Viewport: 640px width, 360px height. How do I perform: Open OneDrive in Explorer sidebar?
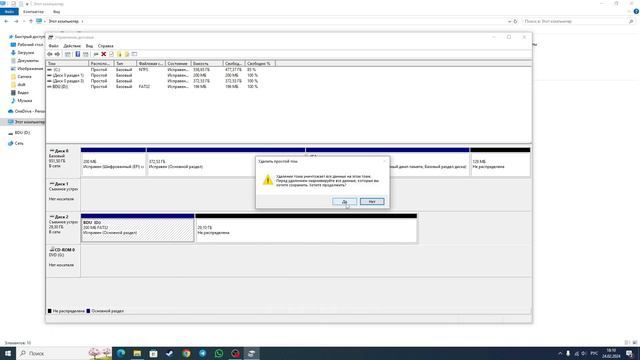[26, 111]
